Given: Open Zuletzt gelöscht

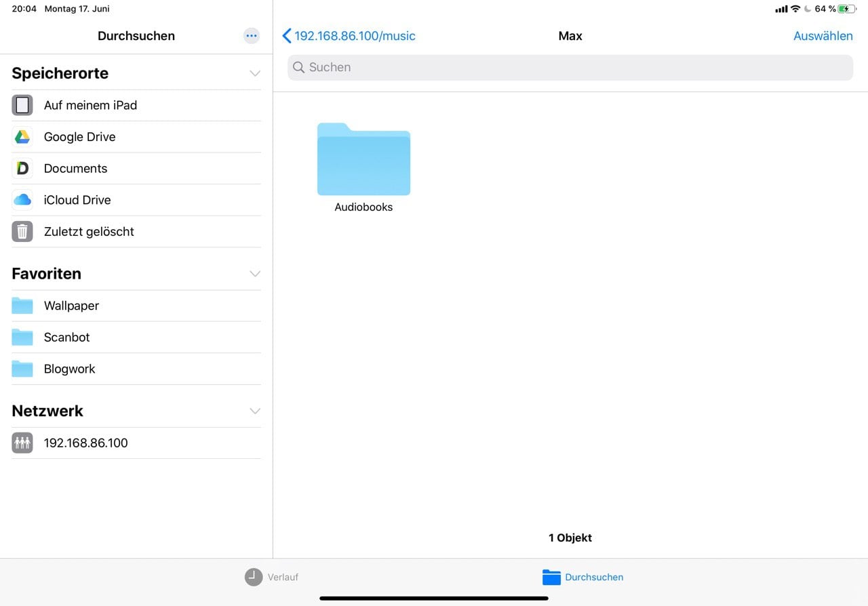Looking at the screenshot, I should tap(136, 232).
